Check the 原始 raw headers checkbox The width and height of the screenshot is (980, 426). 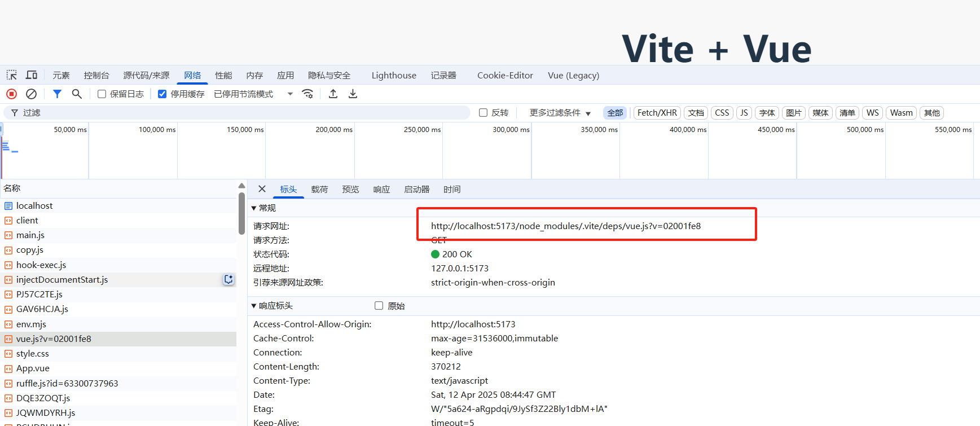click(x=379, y=306)
